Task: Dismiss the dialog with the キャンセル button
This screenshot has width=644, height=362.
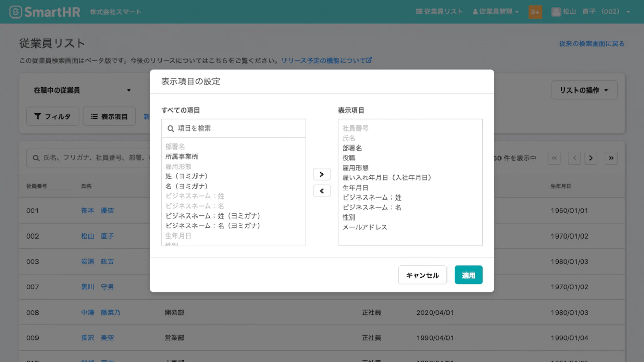Action: coord(422,275)
